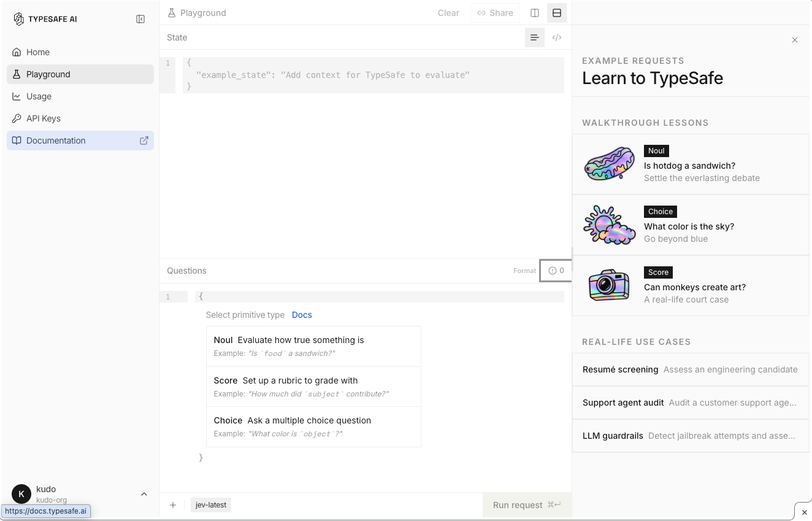812x521 pixels.
Task: Select Playground in the sidebar
Action: [x=80, y=74]
